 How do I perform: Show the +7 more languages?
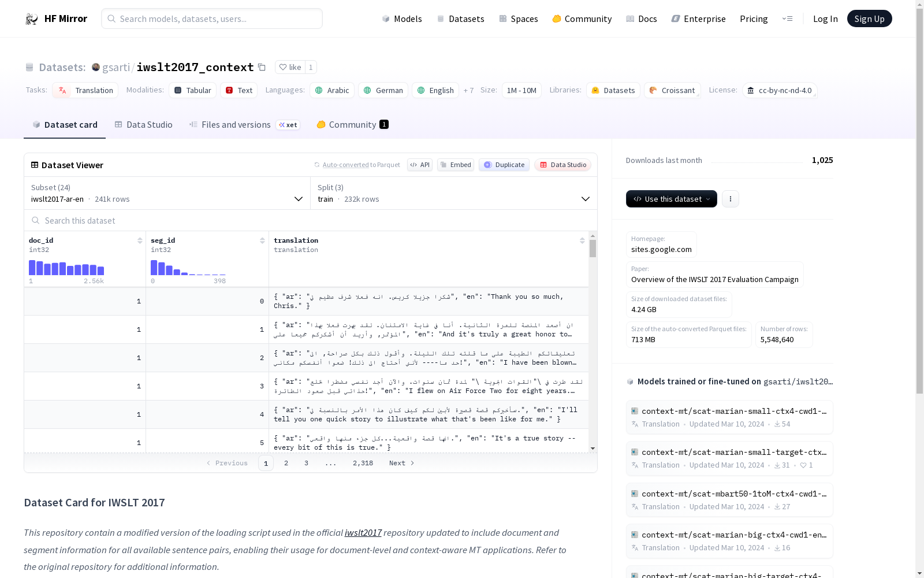pyautogui.click(x=468, y=90)
